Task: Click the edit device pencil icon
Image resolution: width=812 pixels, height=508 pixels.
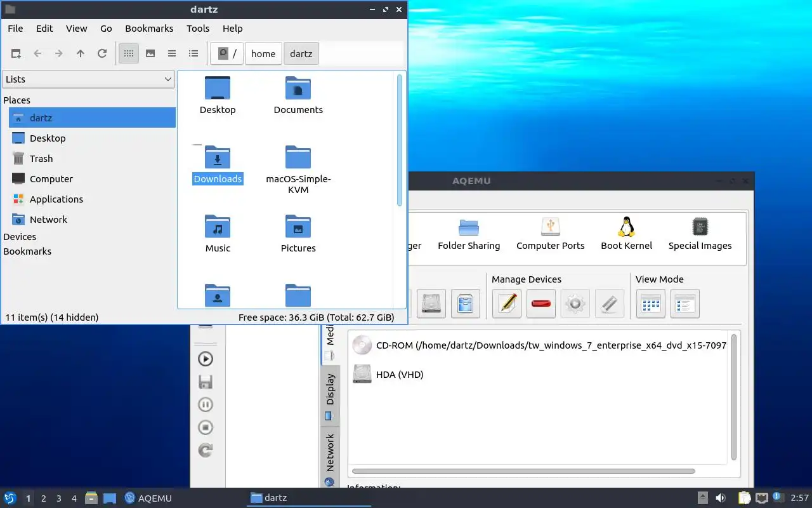Action: pos(507,304)
